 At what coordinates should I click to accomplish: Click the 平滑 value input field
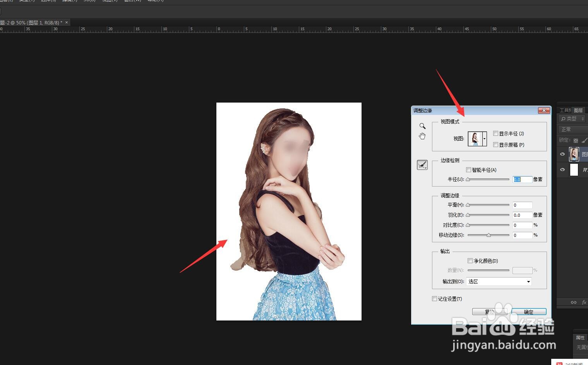[x=522, y=205]
